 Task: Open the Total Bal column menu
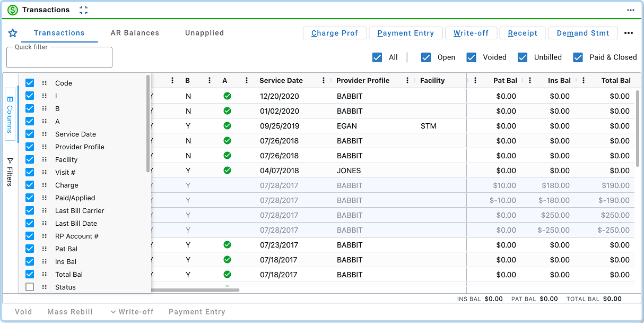(584, 81)
